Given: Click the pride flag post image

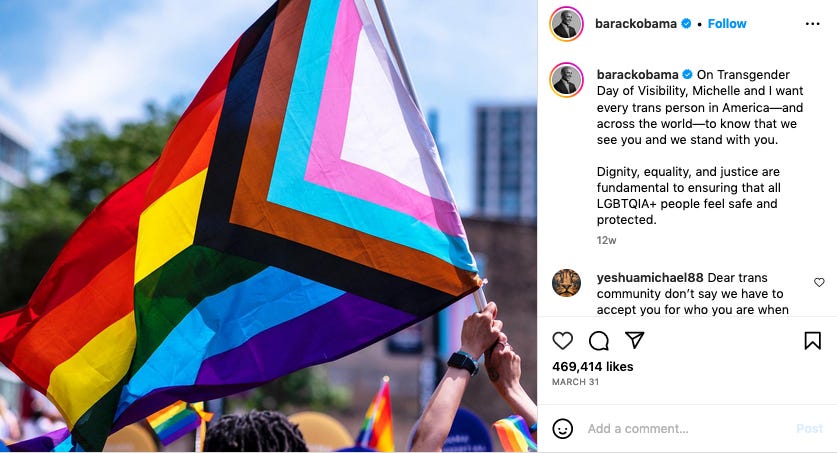Looking at the screenshot, I should tap(269, 226).
